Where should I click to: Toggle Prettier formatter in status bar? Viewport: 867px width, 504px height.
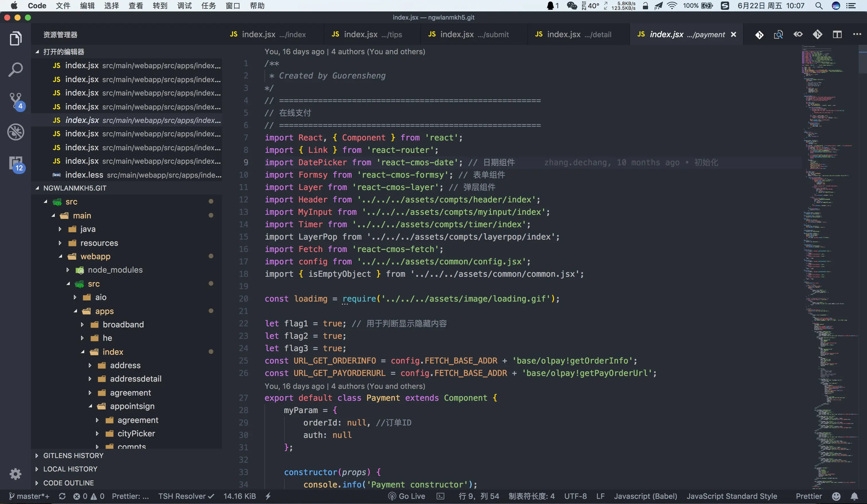click(809, 496)
